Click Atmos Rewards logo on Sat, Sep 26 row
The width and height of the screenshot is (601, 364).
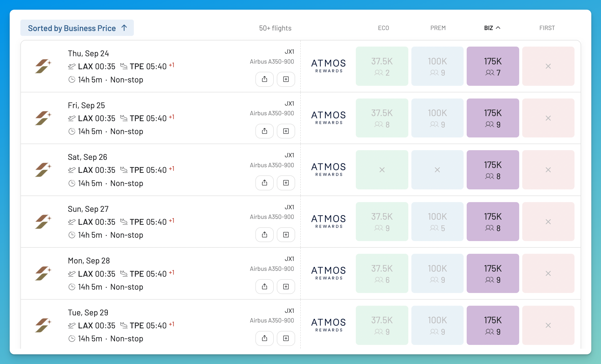tap(329, 170)
